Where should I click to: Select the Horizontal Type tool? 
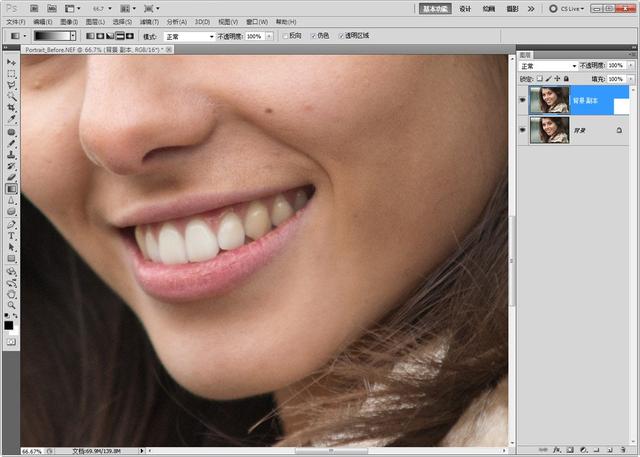[x=11, y=236]
